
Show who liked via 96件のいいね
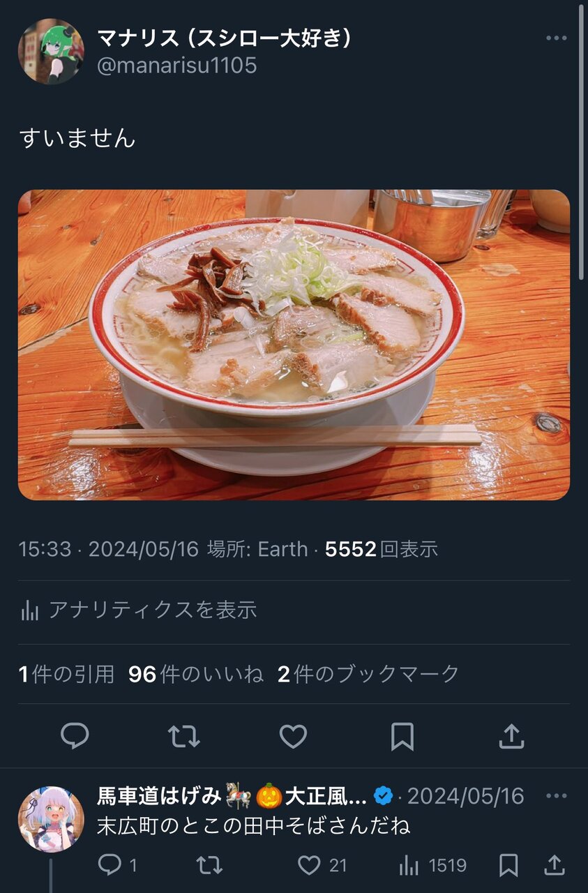tap(196, 674)
